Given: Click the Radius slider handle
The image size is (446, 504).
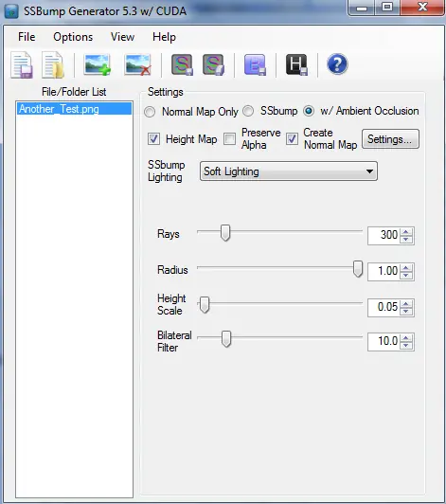Looking at the screenshot, I should pos(358,269).
